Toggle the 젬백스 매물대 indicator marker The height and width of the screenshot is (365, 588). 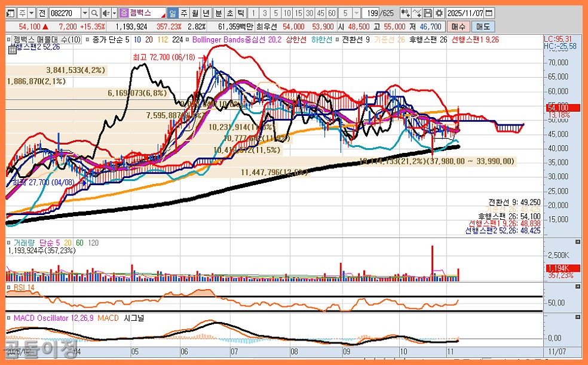pos(8,39)
